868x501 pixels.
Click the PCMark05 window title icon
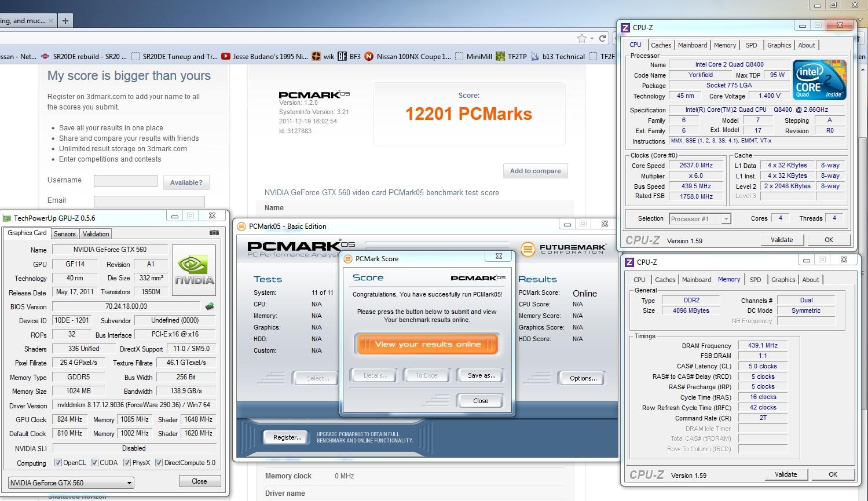[x=241, y=226]
